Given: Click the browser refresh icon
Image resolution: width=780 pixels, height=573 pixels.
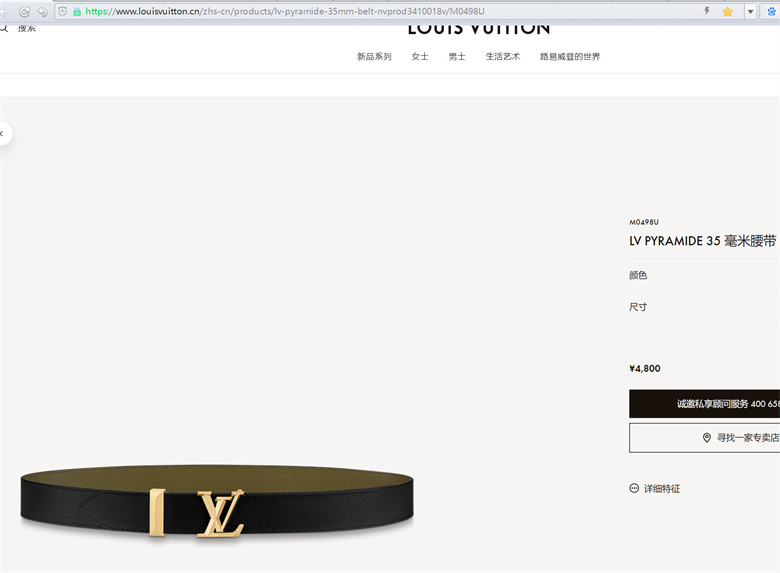Looking at the screenshot, I should coord(24,11).
